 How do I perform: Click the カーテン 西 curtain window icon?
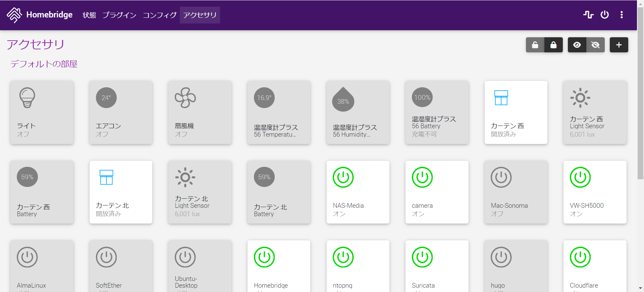501,98
